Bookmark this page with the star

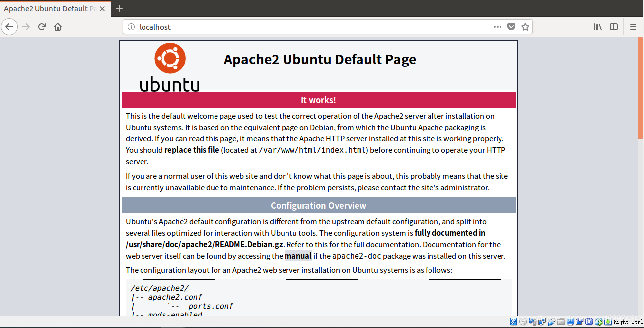[525, 26]
